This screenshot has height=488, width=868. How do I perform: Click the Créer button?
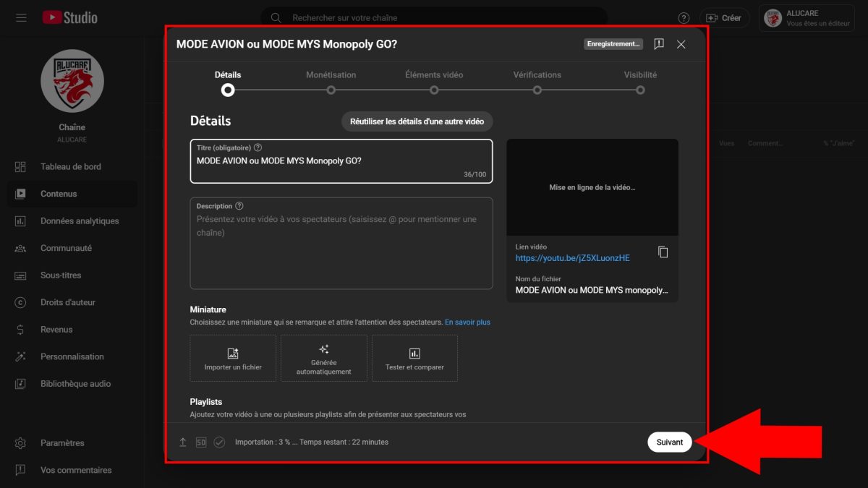pos(724,17)
